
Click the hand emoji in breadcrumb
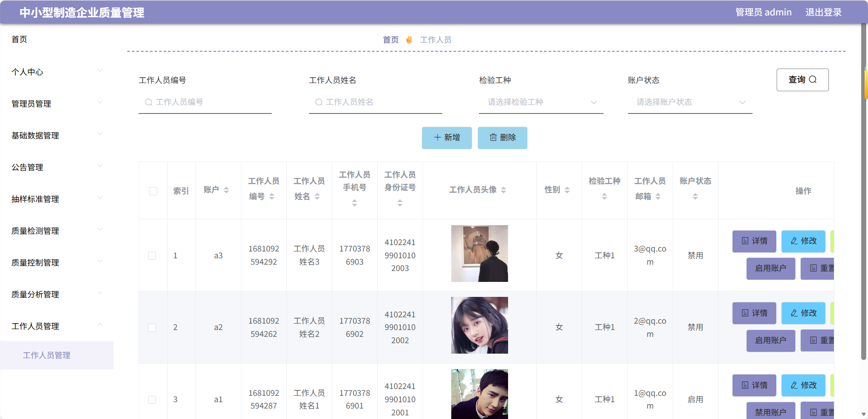pyautogui.click(x=409, y=39)
